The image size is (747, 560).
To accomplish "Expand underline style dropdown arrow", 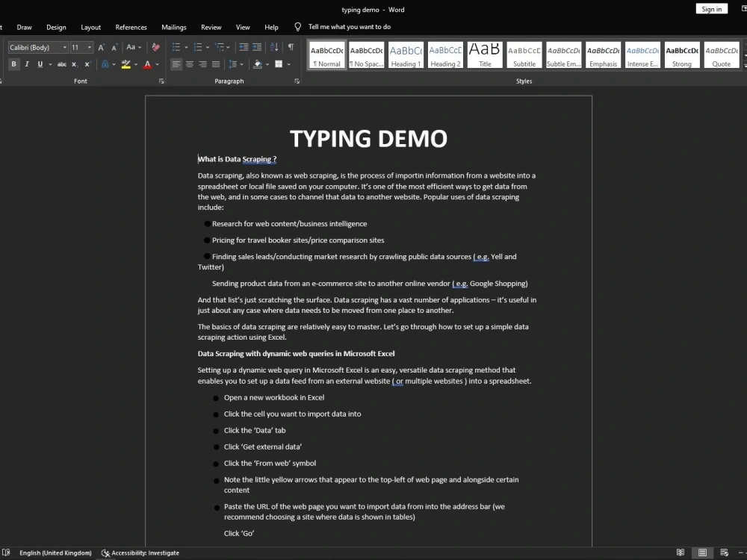I will click(50, 64).
